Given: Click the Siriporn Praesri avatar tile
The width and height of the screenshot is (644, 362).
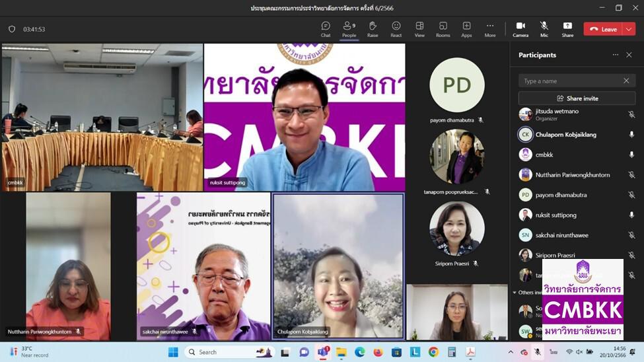Looking at the screenshot, I should pyautogui.click(x=456, y=229).
